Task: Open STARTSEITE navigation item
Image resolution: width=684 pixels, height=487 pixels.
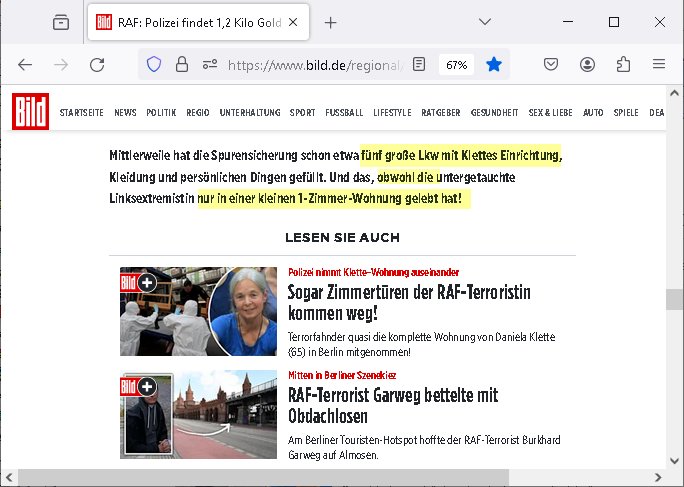Action: tap(82, 113)
